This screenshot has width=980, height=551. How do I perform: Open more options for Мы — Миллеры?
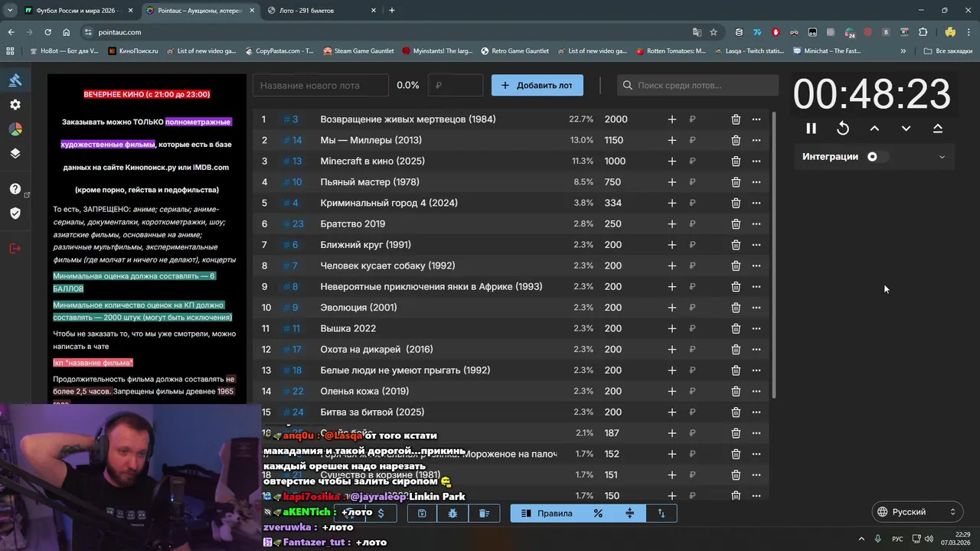pos(756,140)
